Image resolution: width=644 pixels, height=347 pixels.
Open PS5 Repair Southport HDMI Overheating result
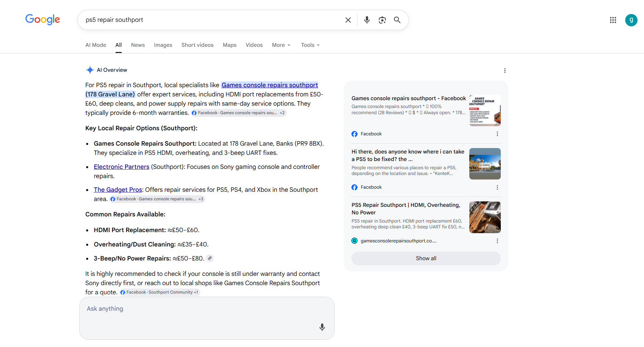click(x=406, y=209)
